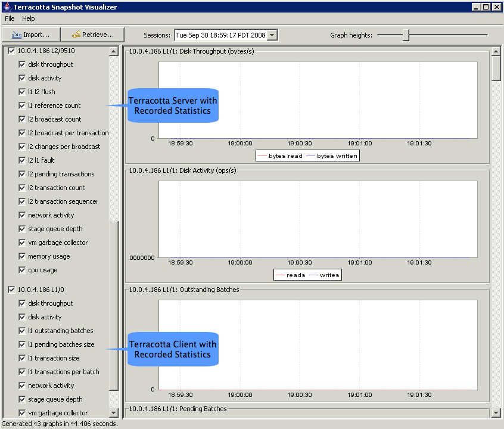Toggle l1 reference count checkbox
Image resolution: width=504 pixels, height=429 pixels.
pos(22,105)
